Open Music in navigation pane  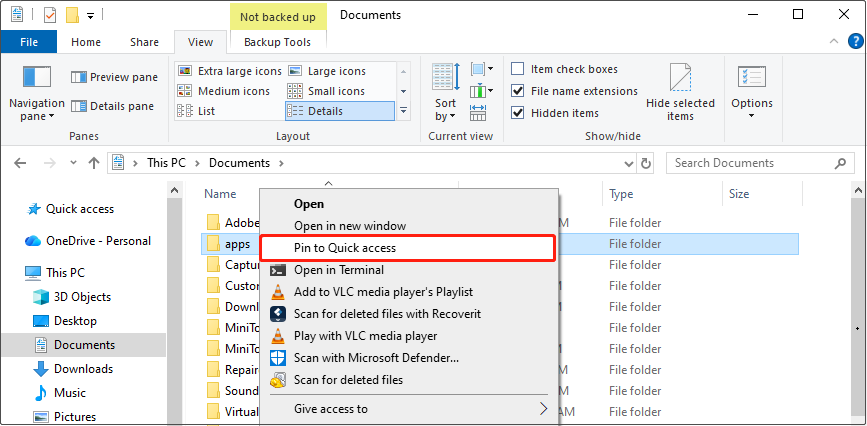click(x=59, y=393)
